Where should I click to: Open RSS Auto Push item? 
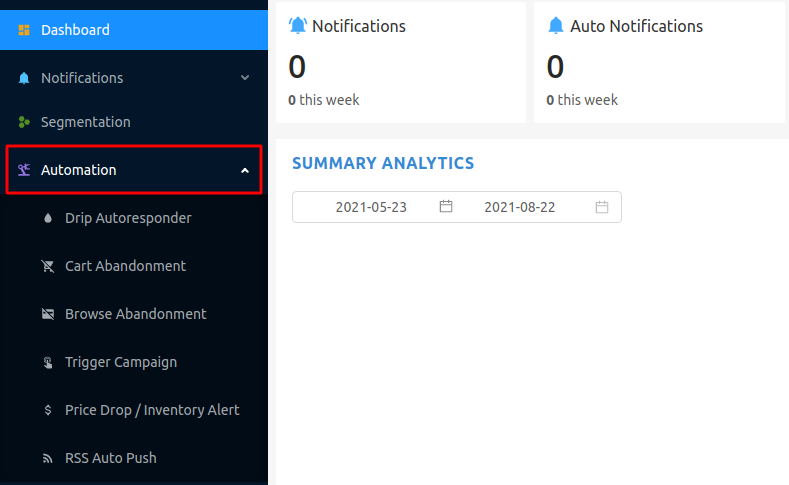click(134, 458)
